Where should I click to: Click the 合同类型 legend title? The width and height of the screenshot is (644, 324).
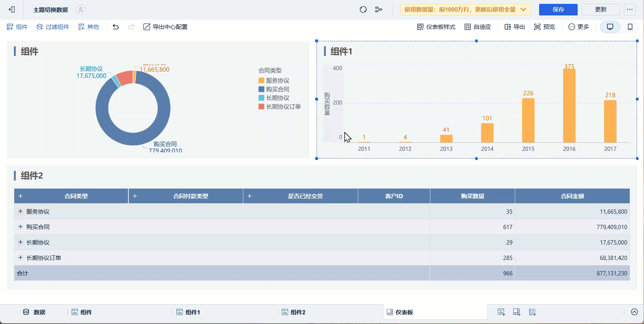point(270,71)
